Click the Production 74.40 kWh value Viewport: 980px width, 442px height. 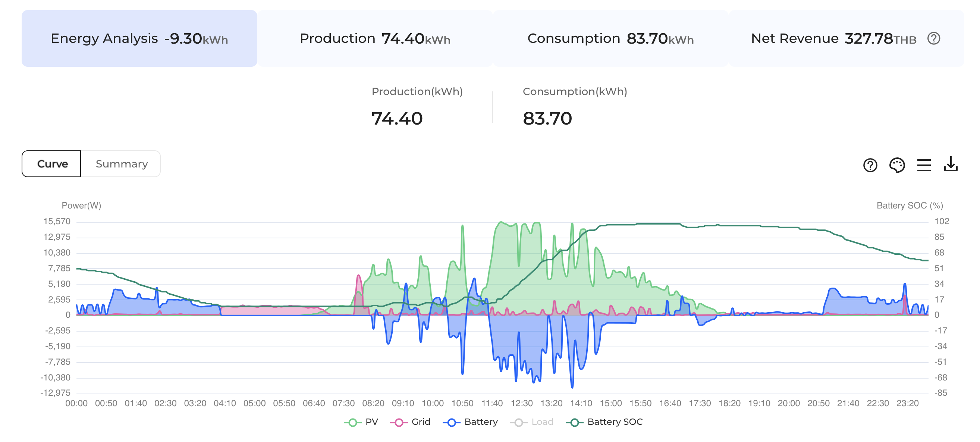397,118
